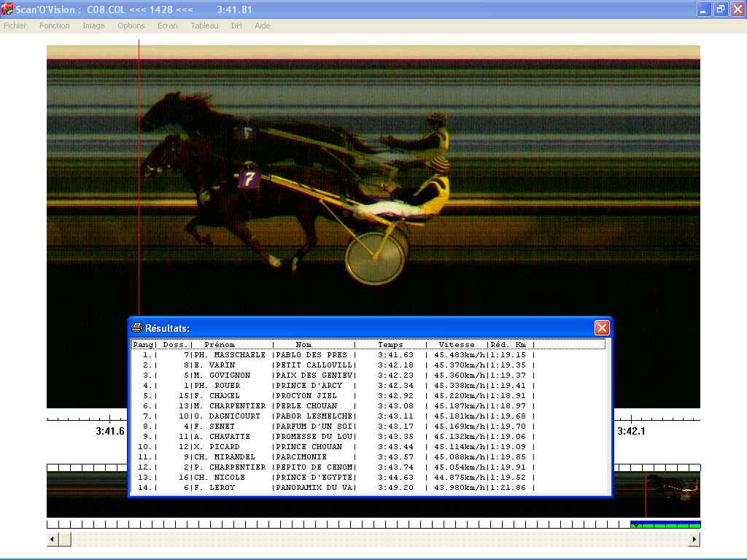Click the red marker in overview strip
This screenshot has height=560, width=747.
click(646, 494)
